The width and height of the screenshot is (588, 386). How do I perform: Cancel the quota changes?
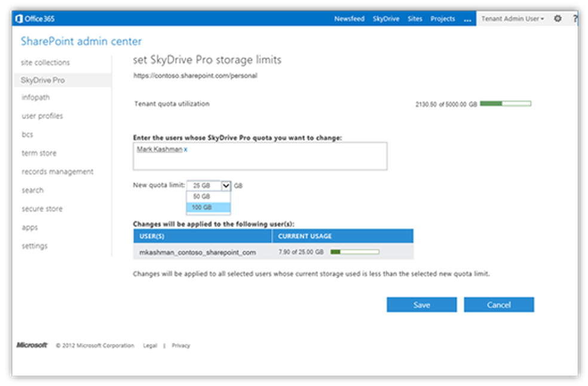[498, 304]
